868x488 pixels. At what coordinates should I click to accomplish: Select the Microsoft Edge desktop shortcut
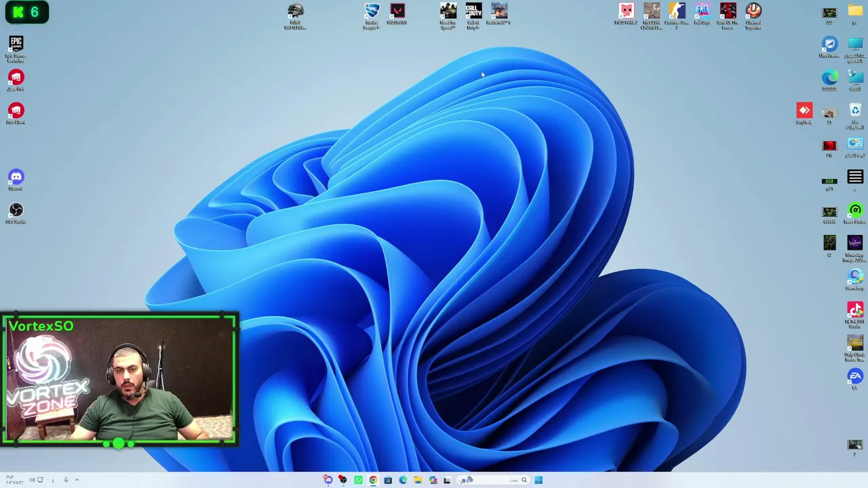point(829,81)
